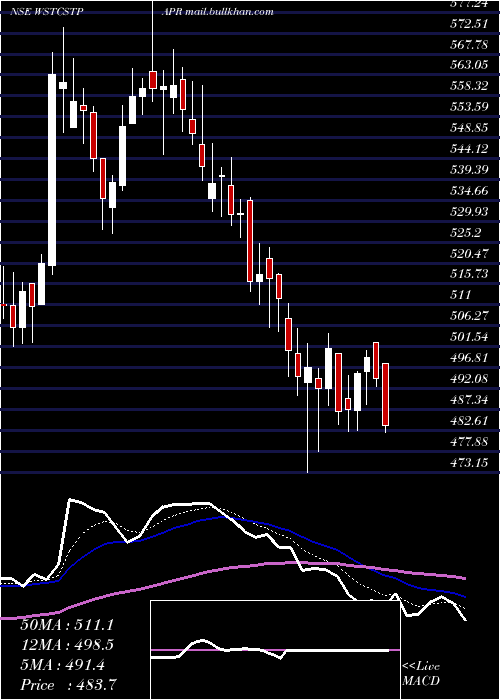Click the 563.05 price axis label
Screen dimensions: 500x700
468,65
